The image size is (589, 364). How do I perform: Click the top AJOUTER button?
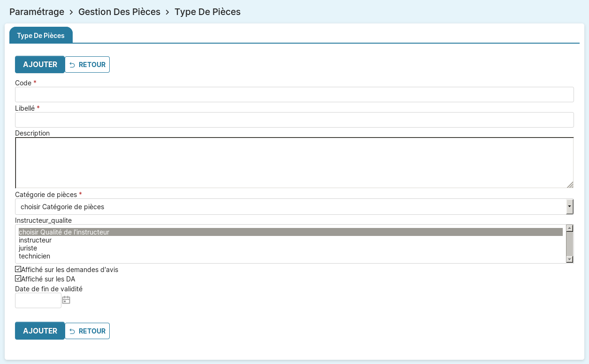(x=40, y=65)
